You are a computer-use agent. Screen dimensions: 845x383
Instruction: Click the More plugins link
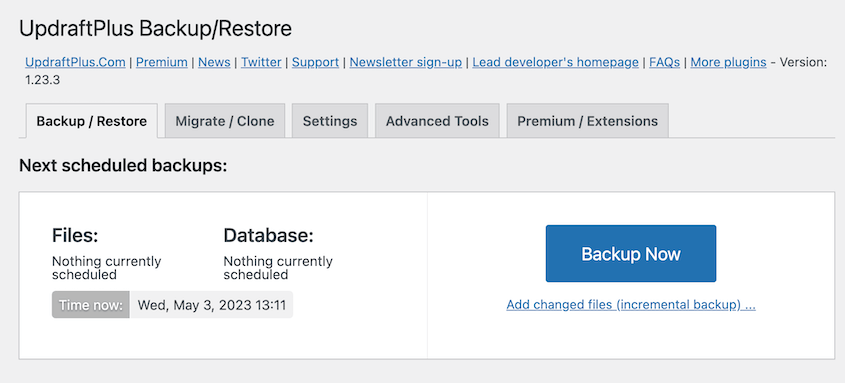(x=728, y=62)
